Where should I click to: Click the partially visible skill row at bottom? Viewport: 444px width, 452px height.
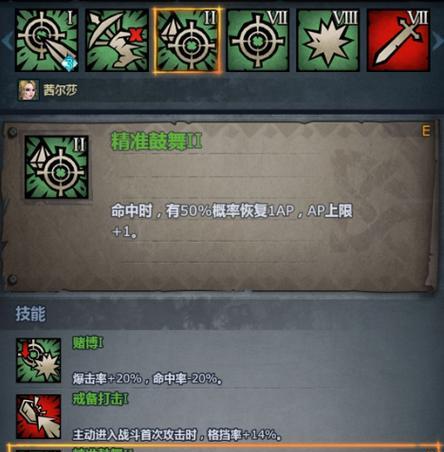click(x=222, y=447)
